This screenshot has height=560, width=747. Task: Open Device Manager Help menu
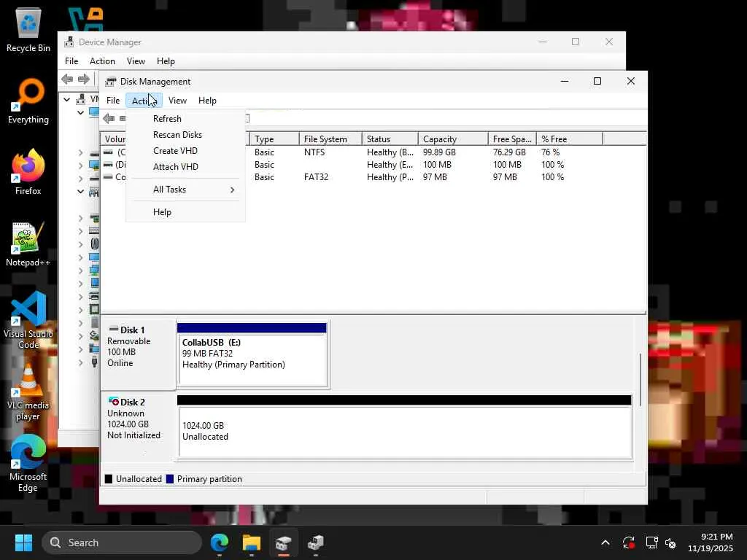click(166, 61)
